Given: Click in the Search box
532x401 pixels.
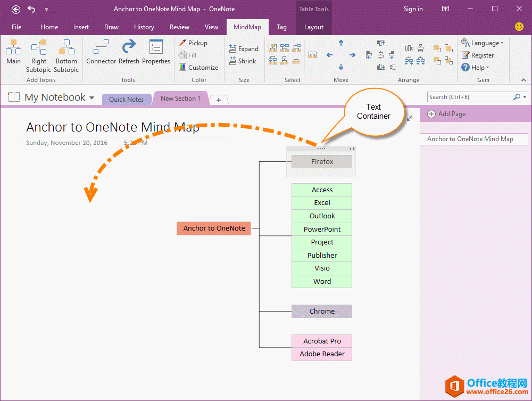Looking at the screenshot, I should [469, 97].
